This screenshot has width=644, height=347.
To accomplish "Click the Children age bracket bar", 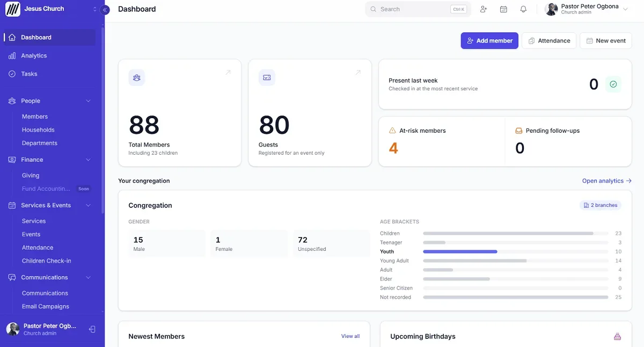I will coord(516,234).
